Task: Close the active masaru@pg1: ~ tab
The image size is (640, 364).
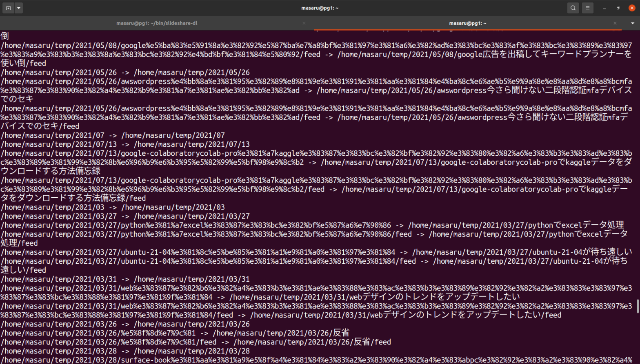Action: pos(615,23)
